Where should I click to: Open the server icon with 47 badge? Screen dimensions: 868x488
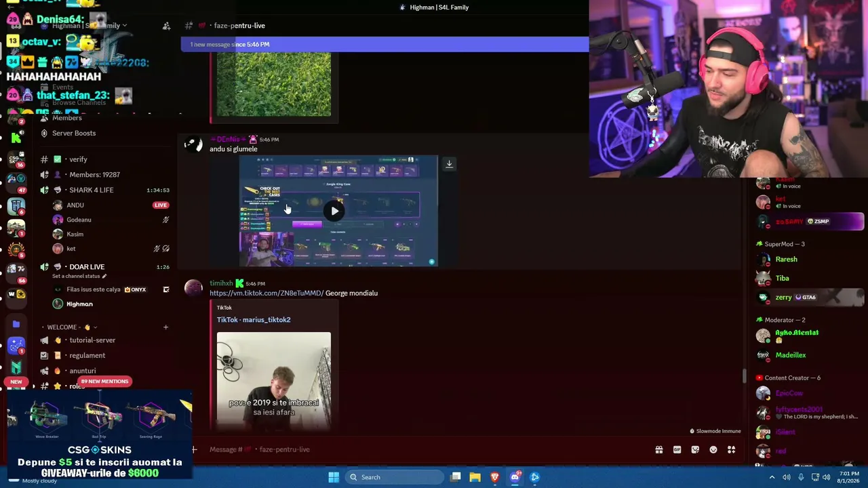click(16, 182)
